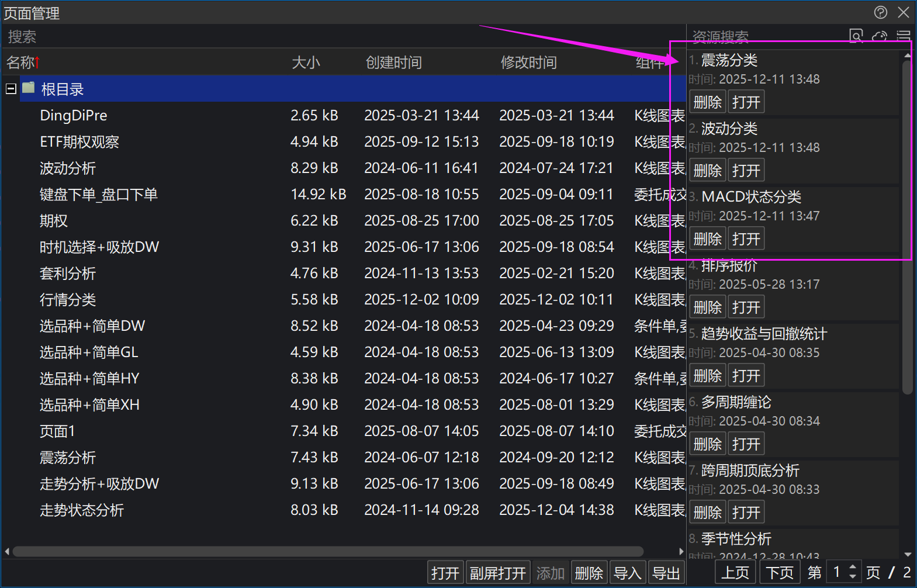Sort list by 大小 column header
Screen dimensions: 917x588
(x=306, y=63)
